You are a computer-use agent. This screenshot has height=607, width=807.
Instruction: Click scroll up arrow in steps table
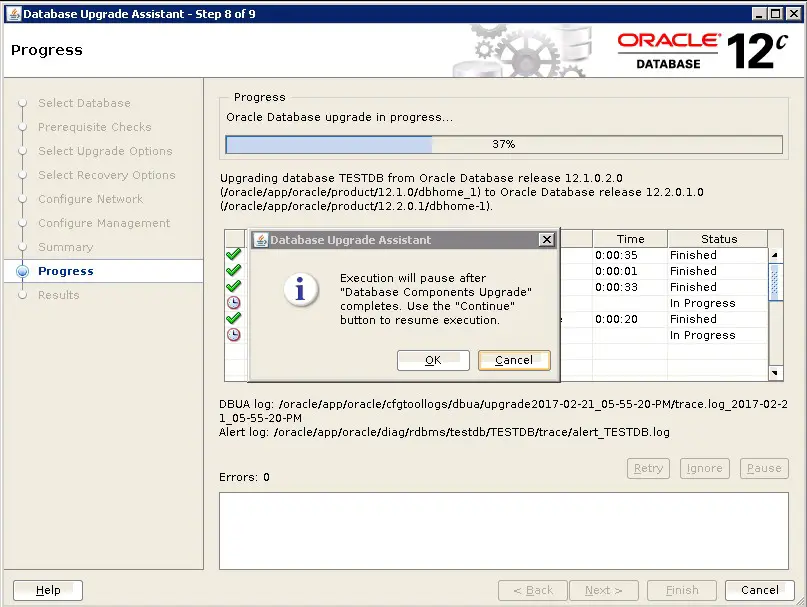point(775,255)
